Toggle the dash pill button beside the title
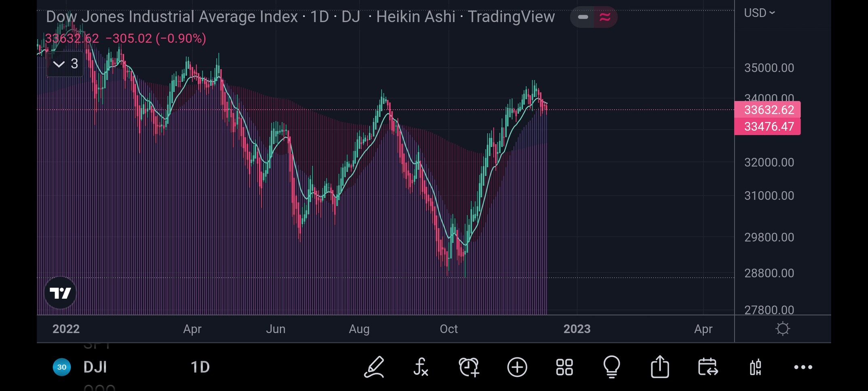Image resolution: width=868 pixels, height=391 pixels. (583, 17)
